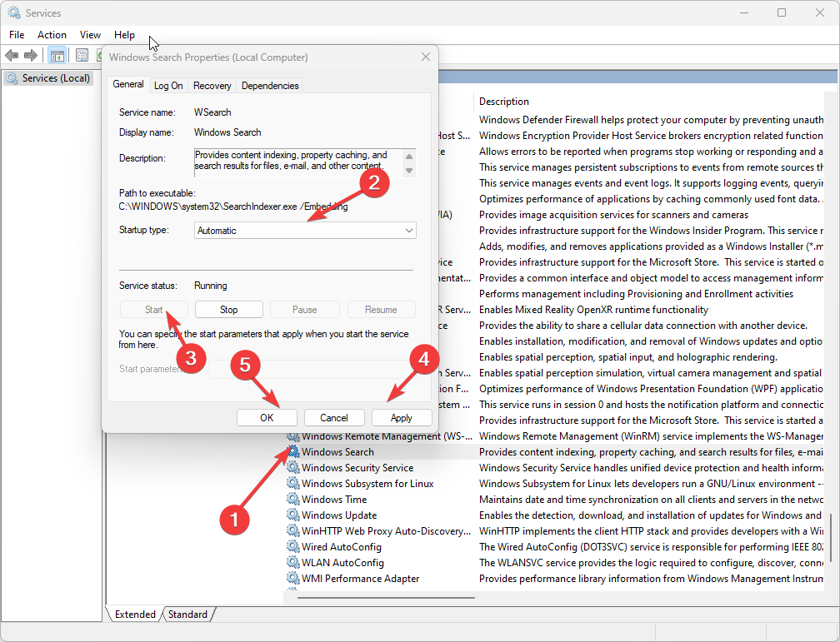The height and width of the screenshot is (642, 840).
Task: Open the View menu
Action: pyautogui.click(x=90, y=35)
